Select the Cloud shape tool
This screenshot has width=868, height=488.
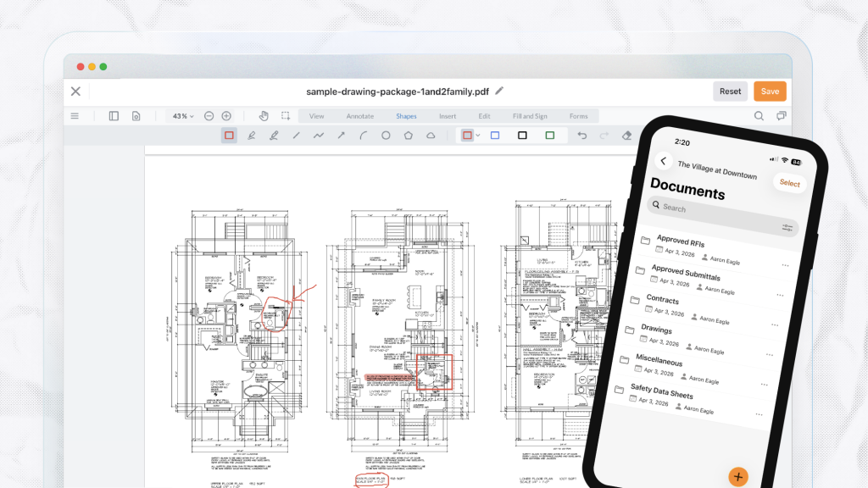pos(431,136)
